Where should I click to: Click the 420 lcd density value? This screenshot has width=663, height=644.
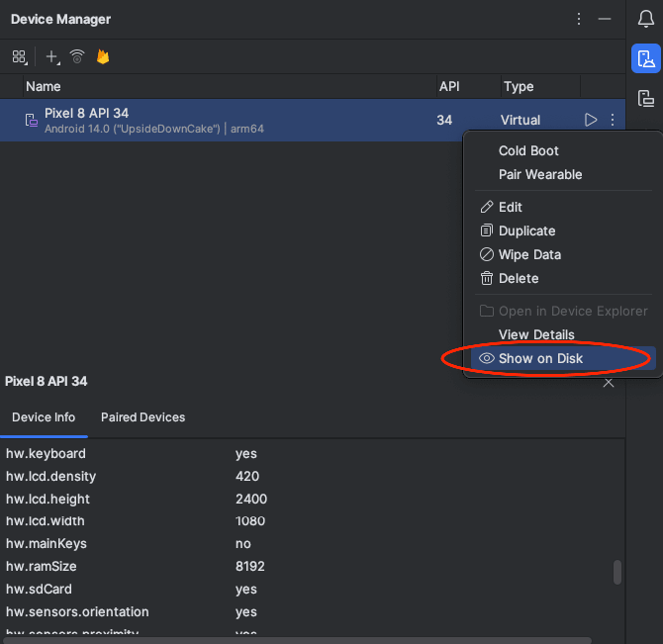(x=247, y=476)
